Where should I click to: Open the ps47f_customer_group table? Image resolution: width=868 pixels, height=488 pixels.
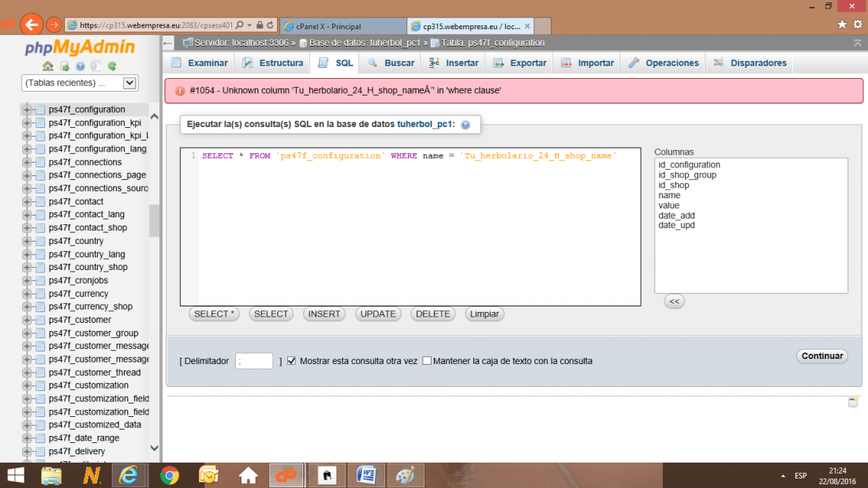pos(94,333)
